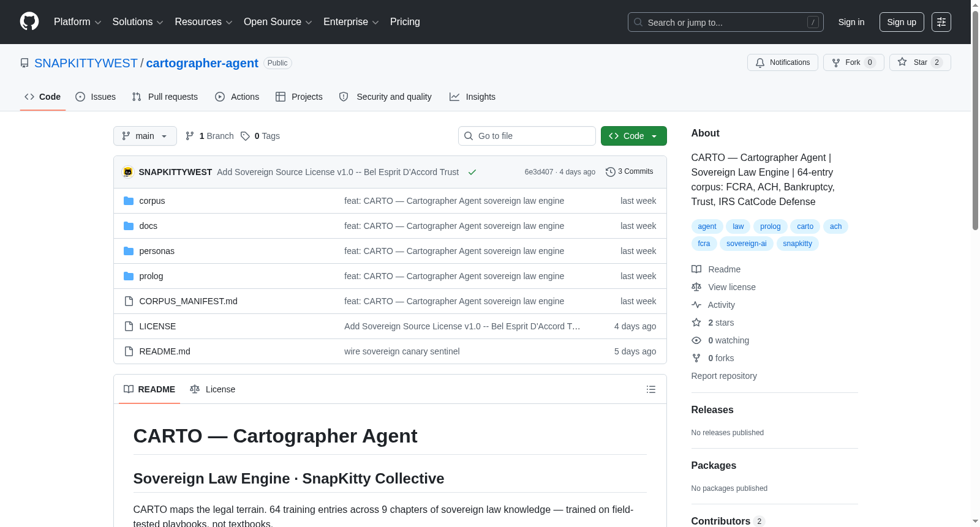The height and width of the screenshot is (527, 980).
Task: Open the 3 Commits history link
Action: 629,172
